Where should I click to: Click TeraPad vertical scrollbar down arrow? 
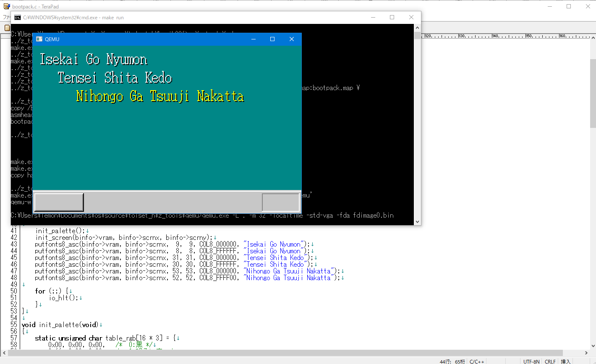[x=593, y=346]
